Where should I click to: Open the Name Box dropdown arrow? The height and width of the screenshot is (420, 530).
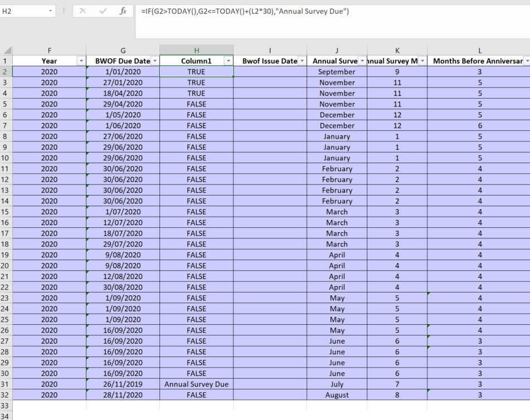(50, 11)
